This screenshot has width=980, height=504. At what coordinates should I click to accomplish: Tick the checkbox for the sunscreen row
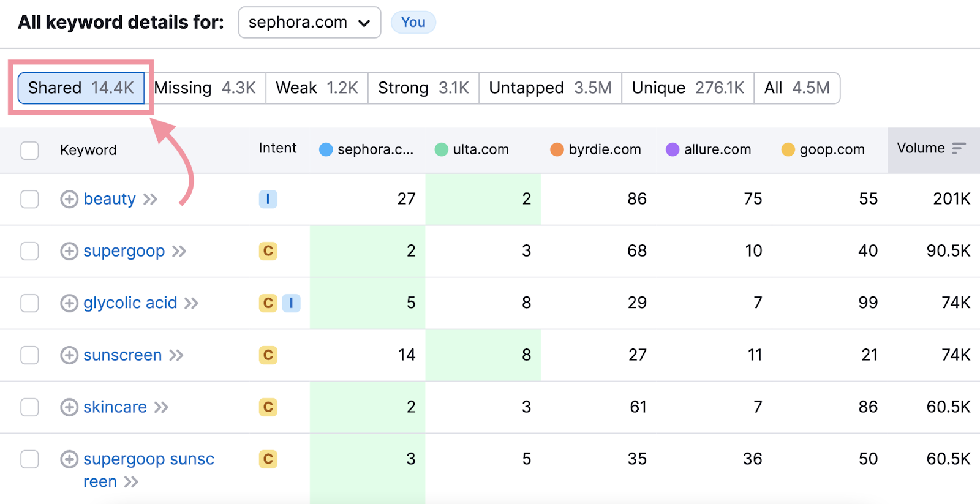click(29, 355)
